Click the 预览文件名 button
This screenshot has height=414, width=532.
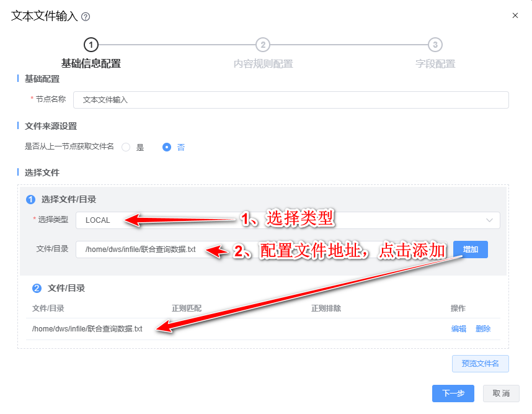coord(480,364)
